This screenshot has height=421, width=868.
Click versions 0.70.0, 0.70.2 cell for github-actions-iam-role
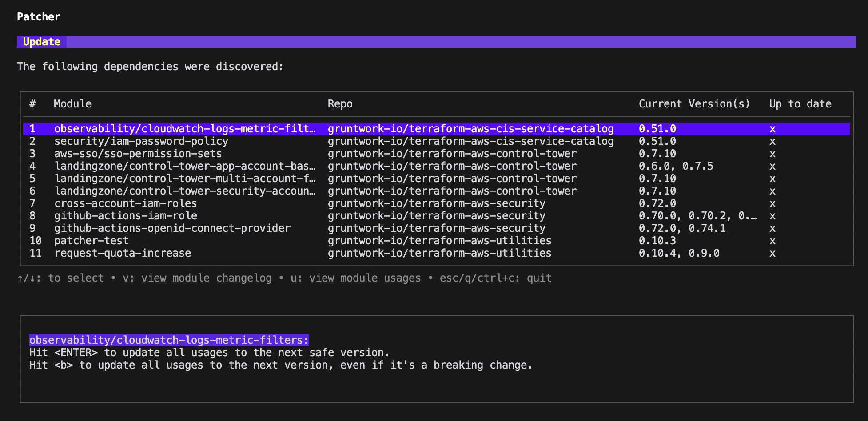coord(698,216)
